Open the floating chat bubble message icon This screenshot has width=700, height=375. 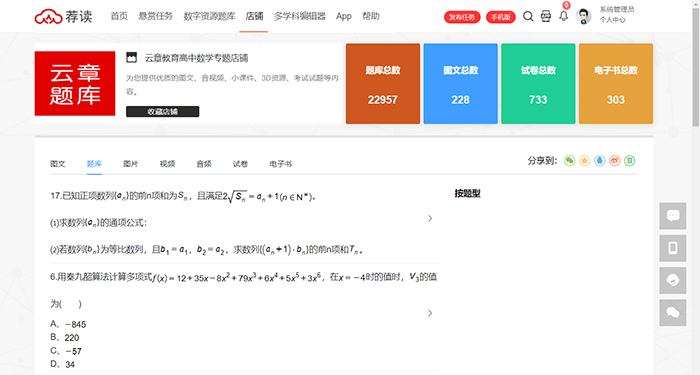pos(673,216)
